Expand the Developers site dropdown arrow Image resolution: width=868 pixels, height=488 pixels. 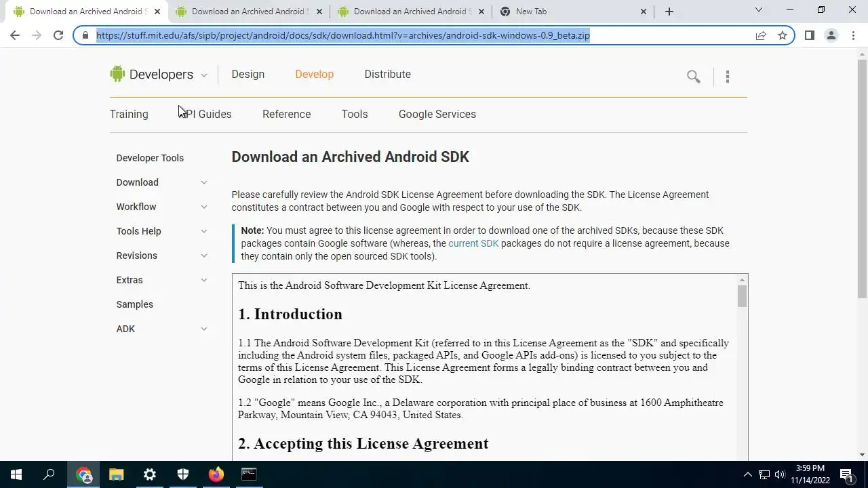203,75
